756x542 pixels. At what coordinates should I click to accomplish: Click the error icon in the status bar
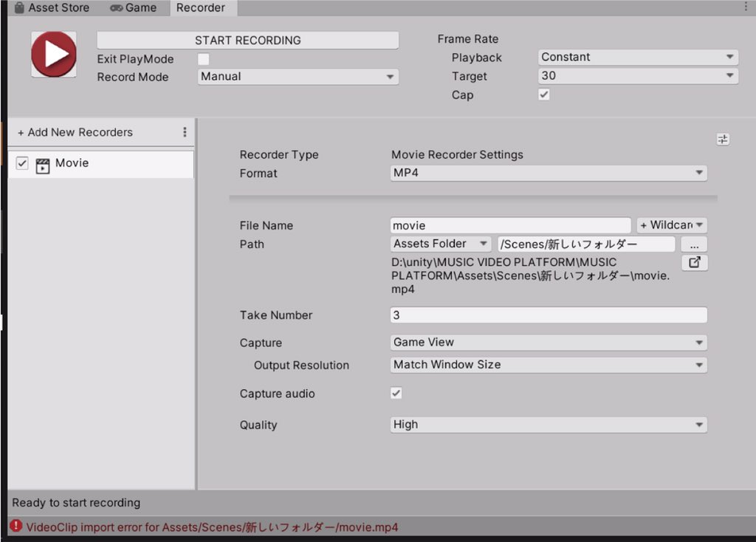point(16,527)
